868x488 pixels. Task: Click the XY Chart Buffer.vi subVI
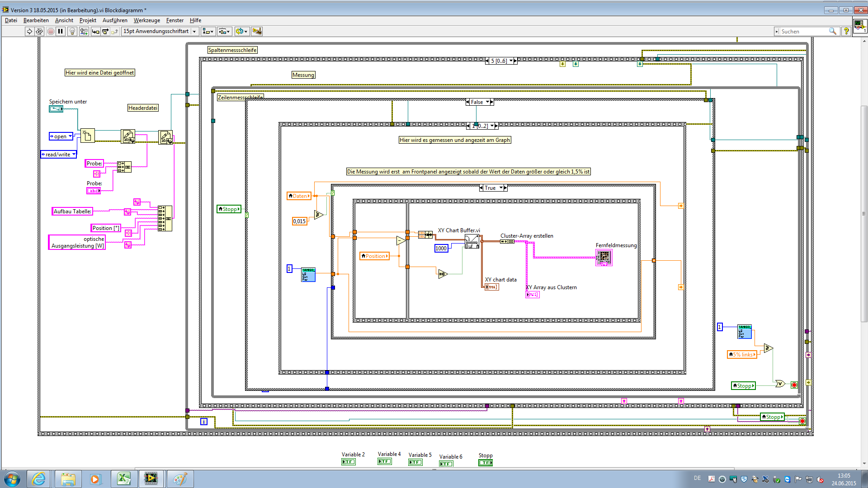(x=472, y=241)
